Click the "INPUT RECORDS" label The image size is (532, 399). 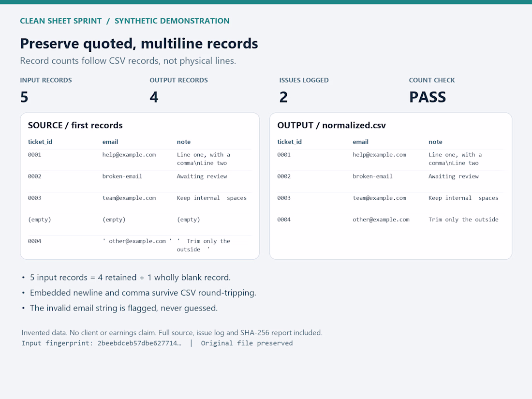[46, 80]
